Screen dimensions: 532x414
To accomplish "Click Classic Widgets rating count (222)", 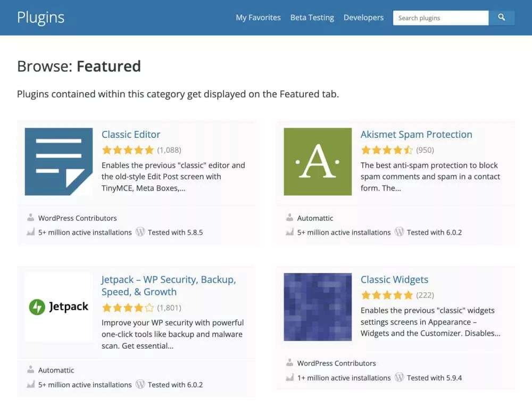I will click(x=425, y=295).
